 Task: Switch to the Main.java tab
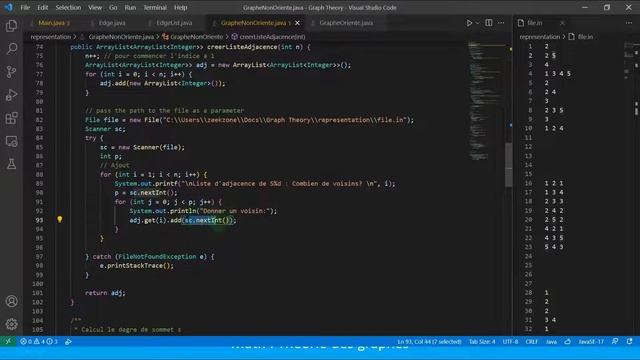[x=52, y=23]
